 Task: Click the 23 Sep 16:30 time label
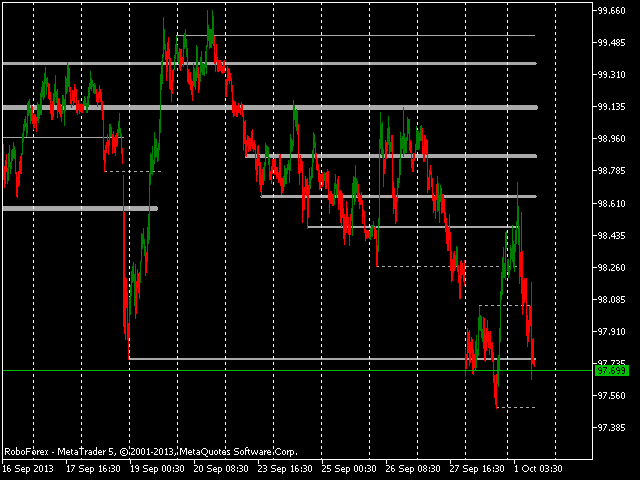point(285,469)
